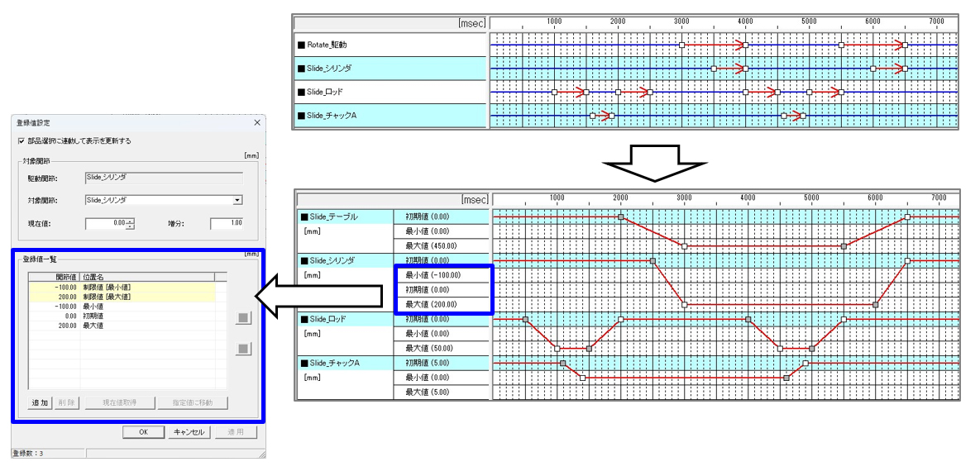Click the red arrow on Slide_チャックA track in upper chart
Screen dimensions: 980x471
(x=604, y=116)
